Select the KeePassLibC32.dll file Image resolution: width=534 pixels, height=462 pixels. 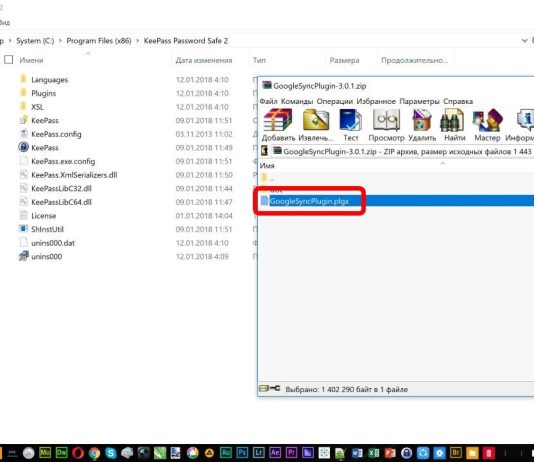tap(61, 189)
